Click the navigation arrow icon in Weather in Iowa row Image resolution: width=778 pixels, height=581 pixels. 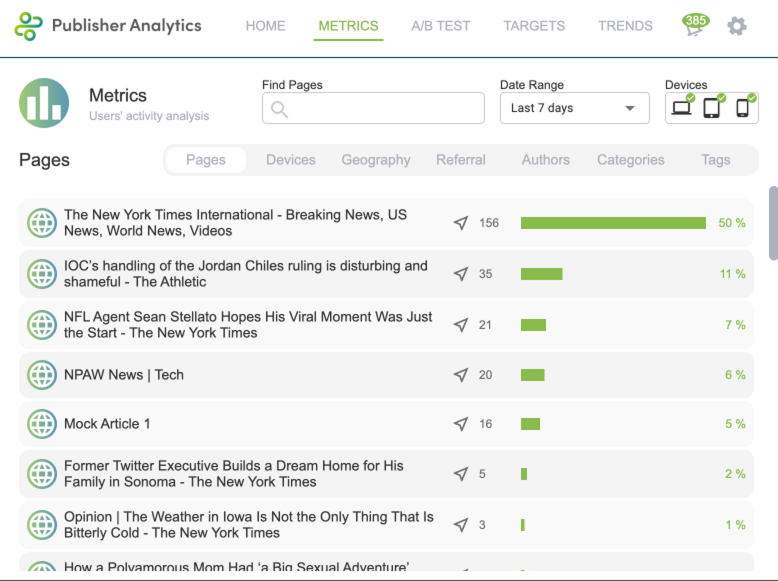click(461, 525)
